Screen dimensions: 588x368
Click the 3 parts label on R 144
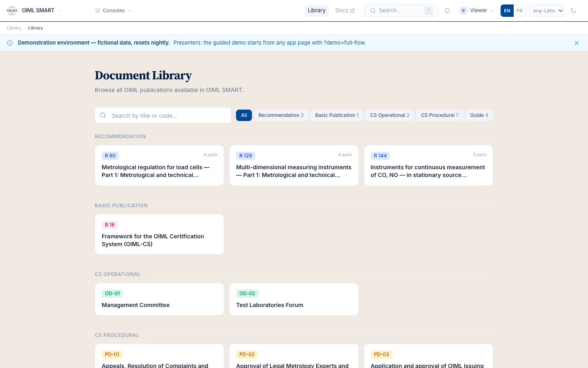coord(479,155)
